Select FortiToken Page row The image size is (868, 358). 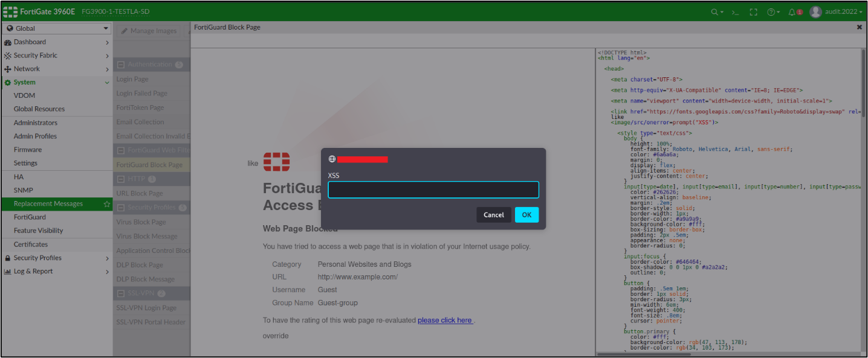(x=152, y=107)
